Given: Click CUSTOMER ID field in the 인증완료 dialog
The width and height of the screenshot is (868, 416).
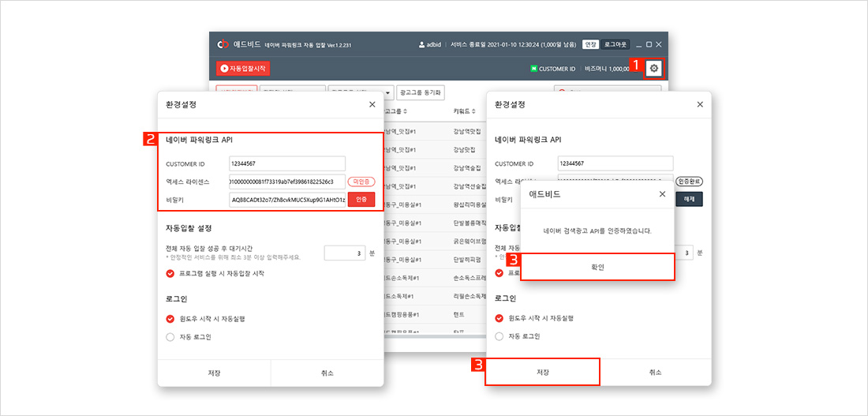Looking at the screenshot, I should [615, 163].
